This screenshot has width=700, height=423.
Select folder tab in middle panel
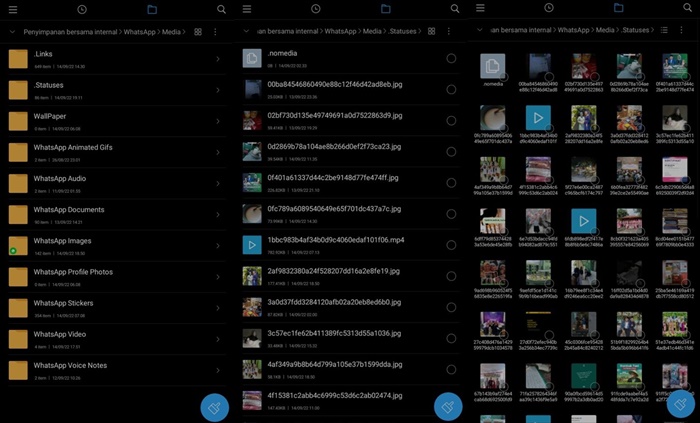(x=386, y=9)
